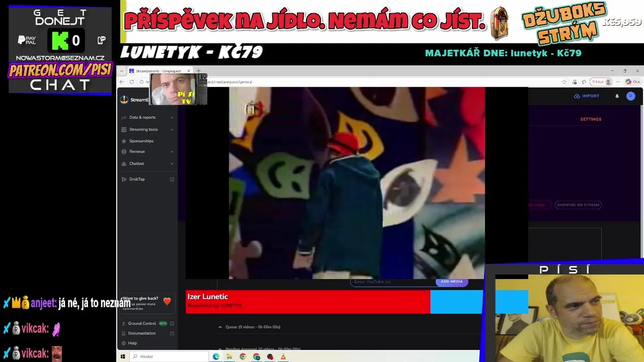Image resolution: width=644 pixels, height=362 pixels.
Task: Click the IMPORT button
Action: click(x=587, y=96)
